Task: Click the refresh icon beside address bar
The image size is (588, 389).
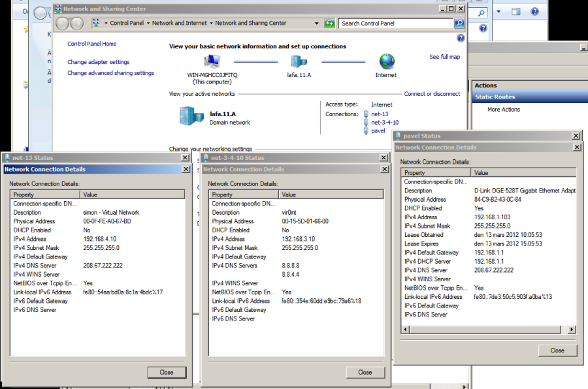Action: 330,23
